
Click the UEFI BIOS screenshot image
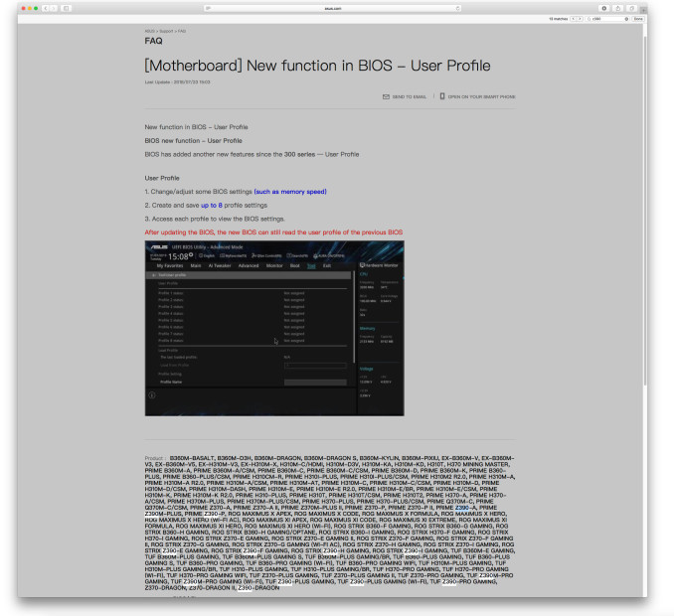[x=274, y=328]
